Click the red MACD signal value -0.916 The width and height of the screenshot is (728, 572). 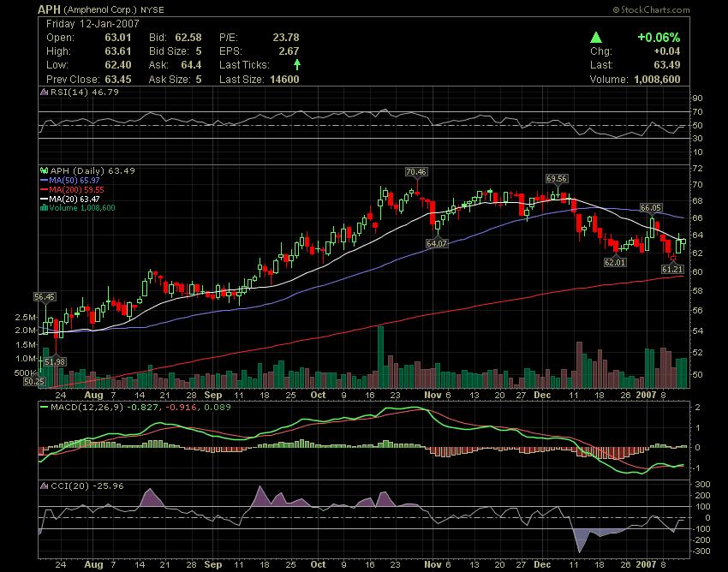coord(181,408)
